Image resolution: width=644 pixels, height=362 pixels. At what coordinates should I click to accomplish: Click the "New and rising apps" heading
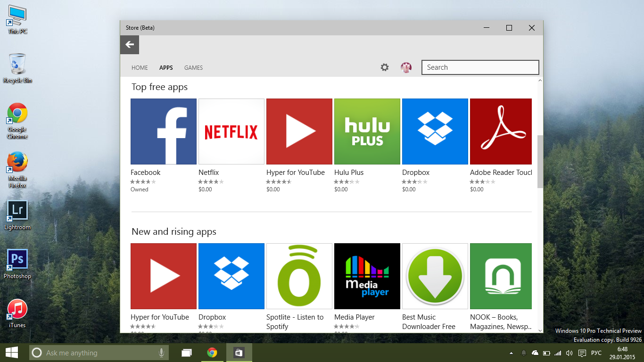(x=174, y=231)
